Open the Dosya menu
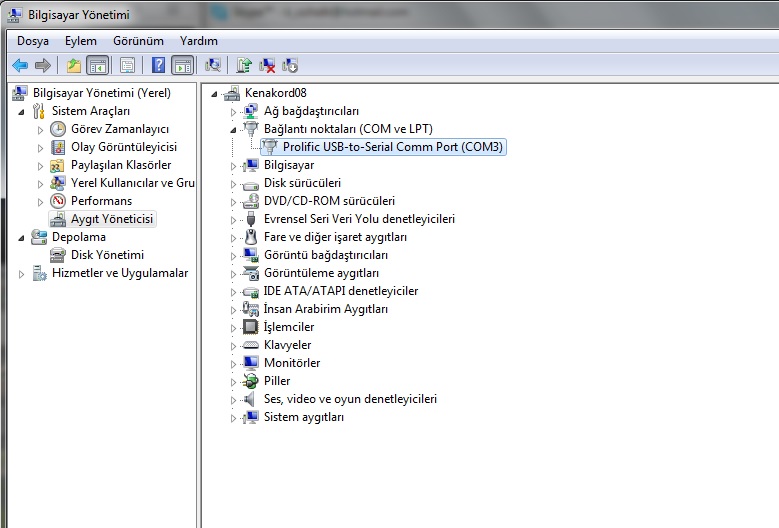 [33, 41]
